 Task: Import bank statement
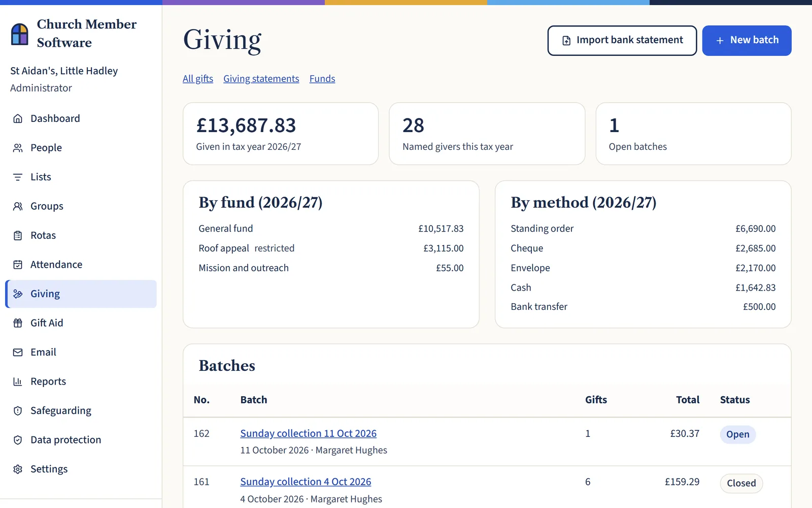pyautogui.click(x=622, y=41)
